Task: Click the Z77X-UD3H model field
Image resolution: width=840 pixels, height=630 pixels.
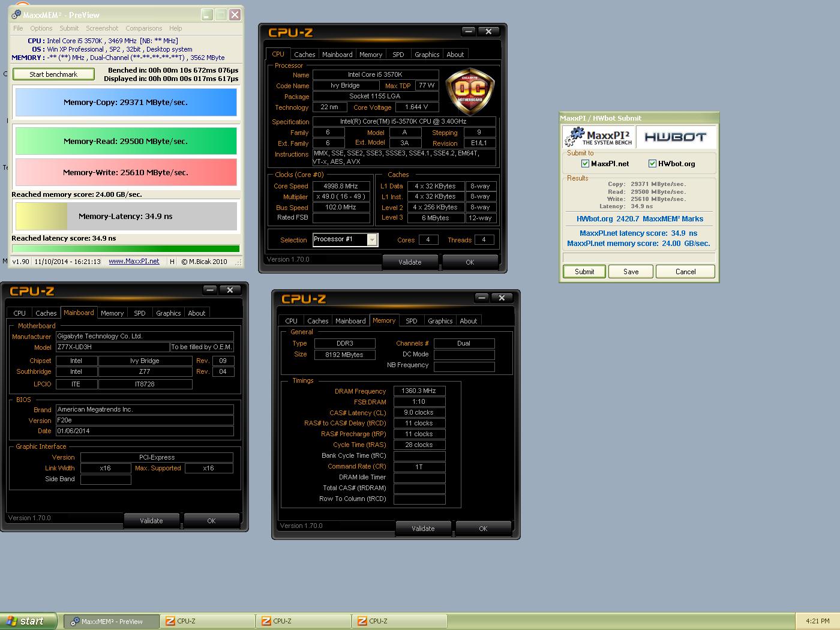Action: [113, 347]
